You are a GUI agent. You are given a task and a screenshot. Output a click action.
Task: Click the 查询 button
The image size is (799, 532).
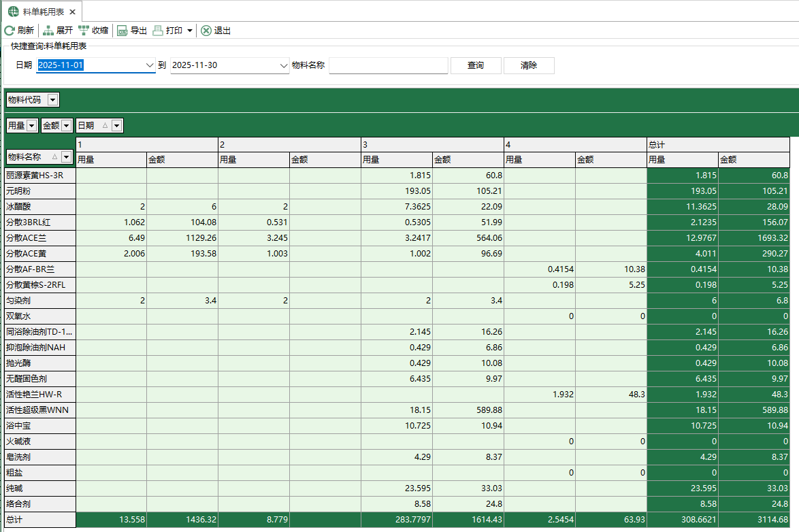[x=476, y=65]
